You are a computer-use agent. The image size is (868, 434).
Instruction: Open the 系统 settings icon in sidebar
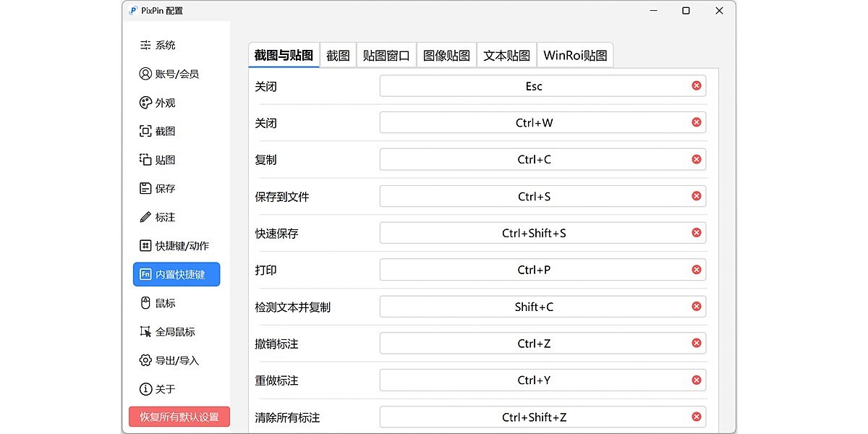(145, 45)
